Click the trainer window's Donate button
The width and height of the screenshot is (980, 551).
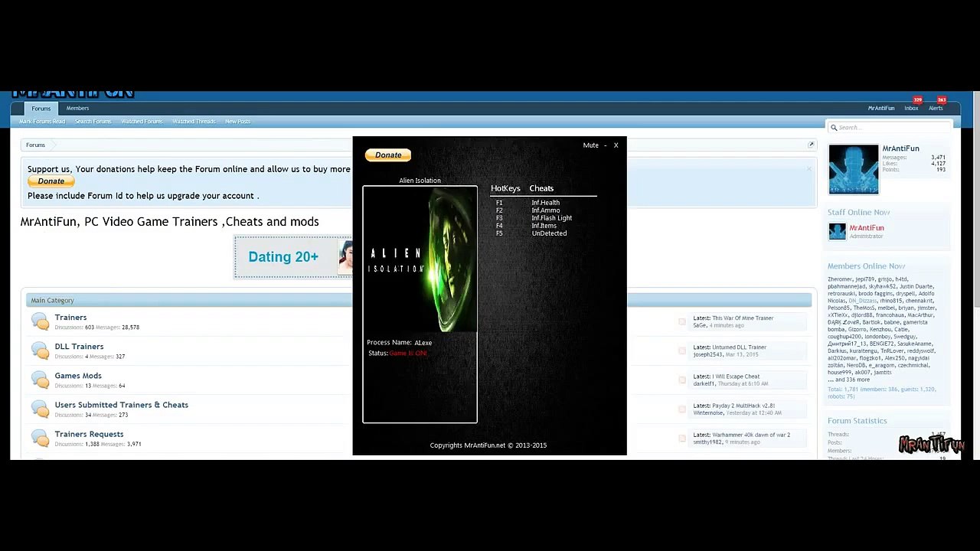pos(388,155)
